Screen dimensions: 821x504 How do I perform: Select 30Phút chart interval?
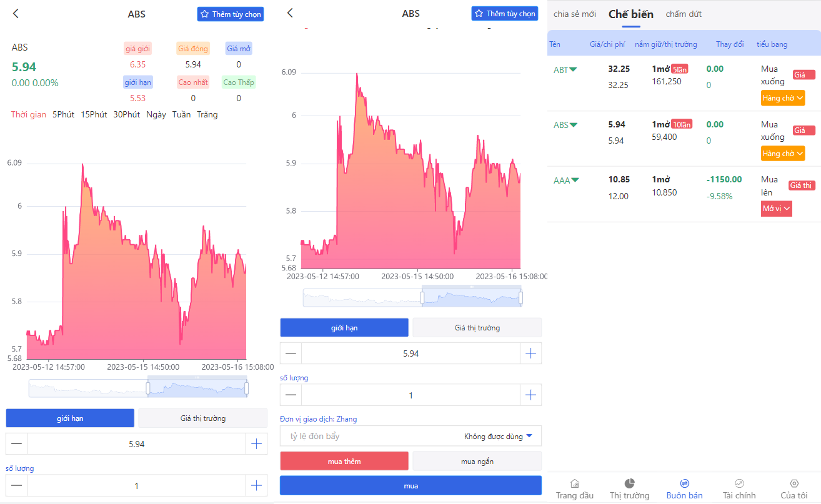127,114
